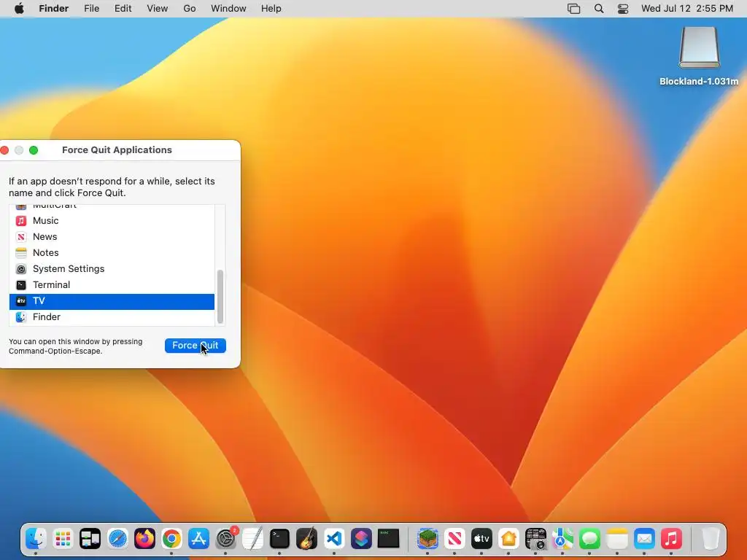Click the Stage Manager menu bar icon

(x=573, y=9)
